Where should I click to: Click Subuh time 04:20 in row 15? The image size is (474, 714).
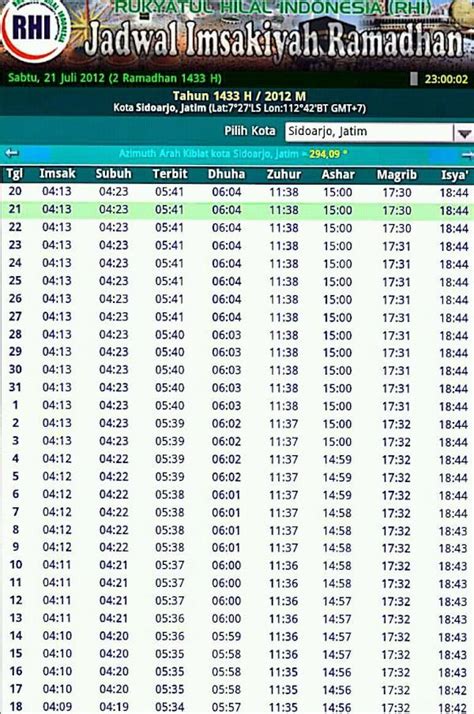tap(114, 653)
